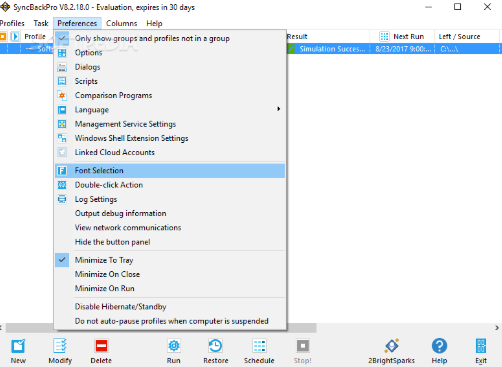Toggle Disable Hibernate/Standby
Viewport: 502px width, 367px height.
pos(170,307)
